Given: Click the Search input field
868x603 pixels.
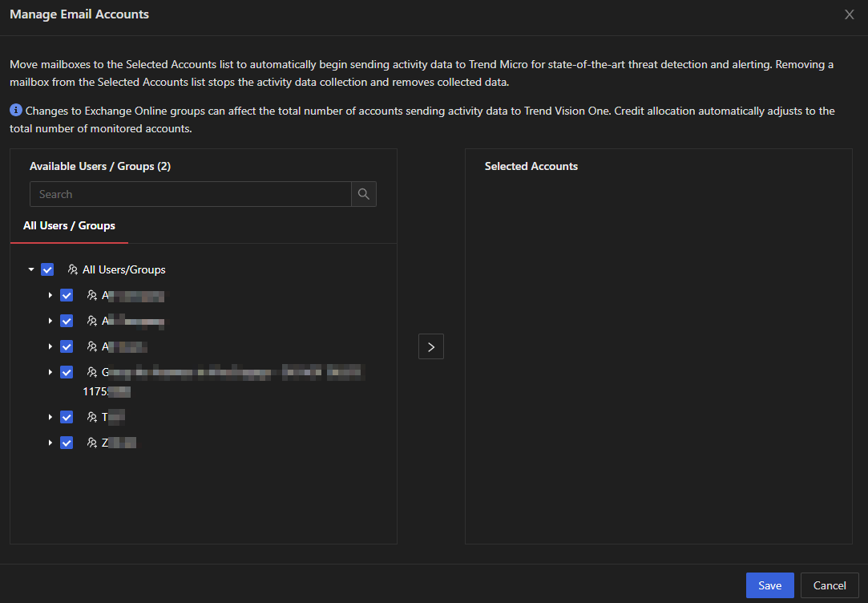Looking at the screenshot, I should 190,194.
